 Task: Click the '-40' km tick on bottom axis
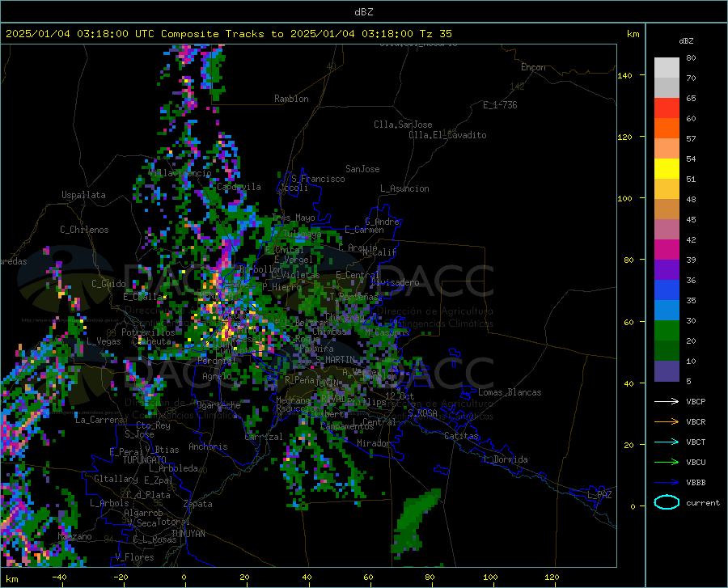[x=59, y=577]
